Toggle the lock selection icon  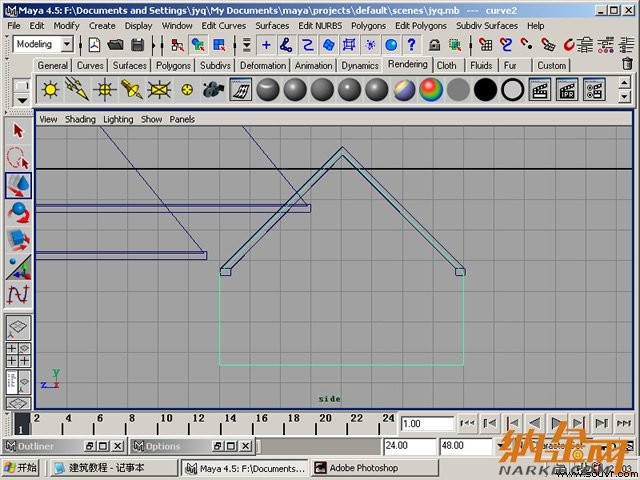point(434,45)
